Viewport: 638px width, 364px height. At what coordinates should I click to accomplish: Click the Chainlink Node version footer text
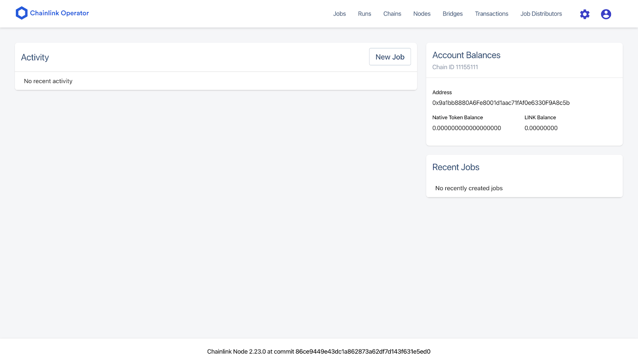coord(319,352)
